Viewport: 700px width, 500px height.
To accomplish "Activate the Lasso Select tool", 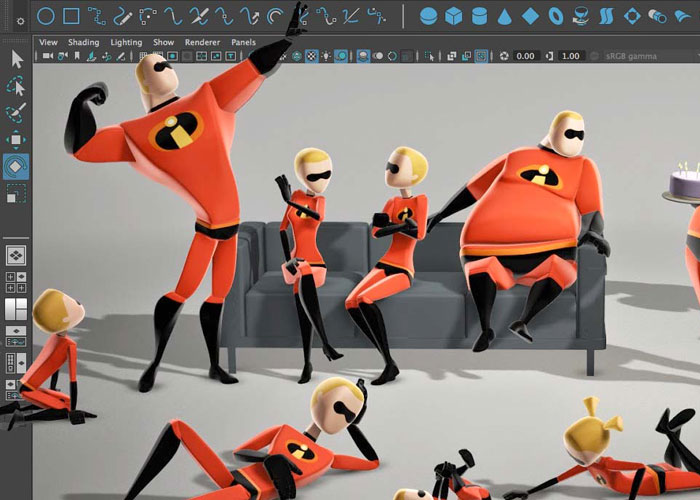I will [x=16, y=86].
